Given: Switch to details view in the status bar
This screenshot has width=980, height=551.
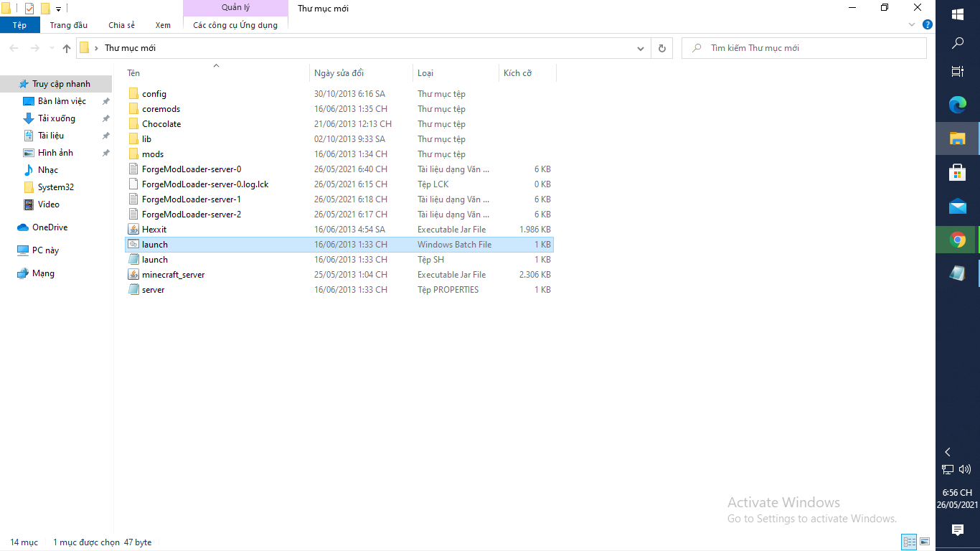Looking at the screenshot, I should pyautogui.click(x=910, y=542).
